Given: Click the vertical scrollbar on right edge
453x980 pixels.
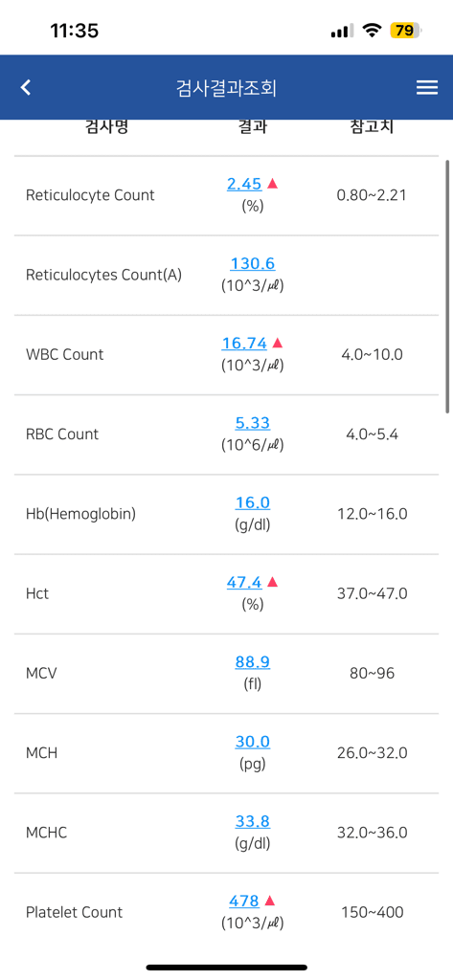Looking at the screenshot, I should 447,286.
